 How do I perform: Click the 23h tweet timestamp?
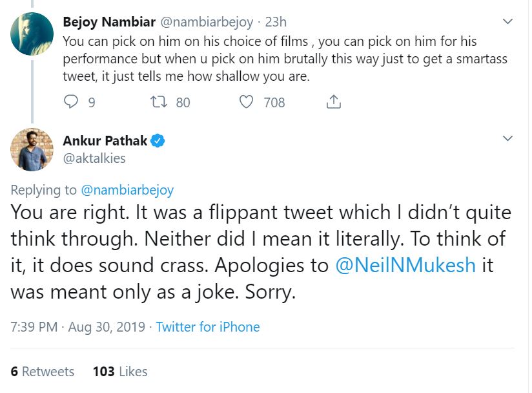click(276, 22)
